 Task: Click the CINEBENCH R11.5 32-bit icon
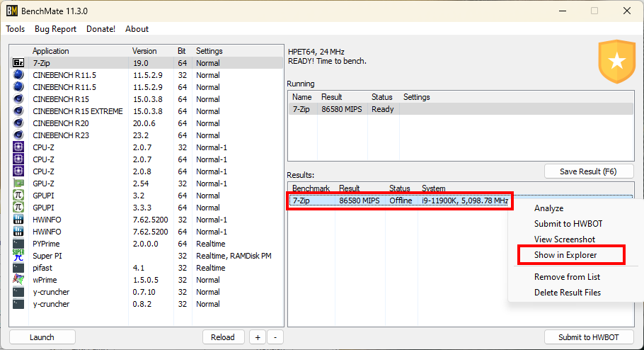pos(18,75)
